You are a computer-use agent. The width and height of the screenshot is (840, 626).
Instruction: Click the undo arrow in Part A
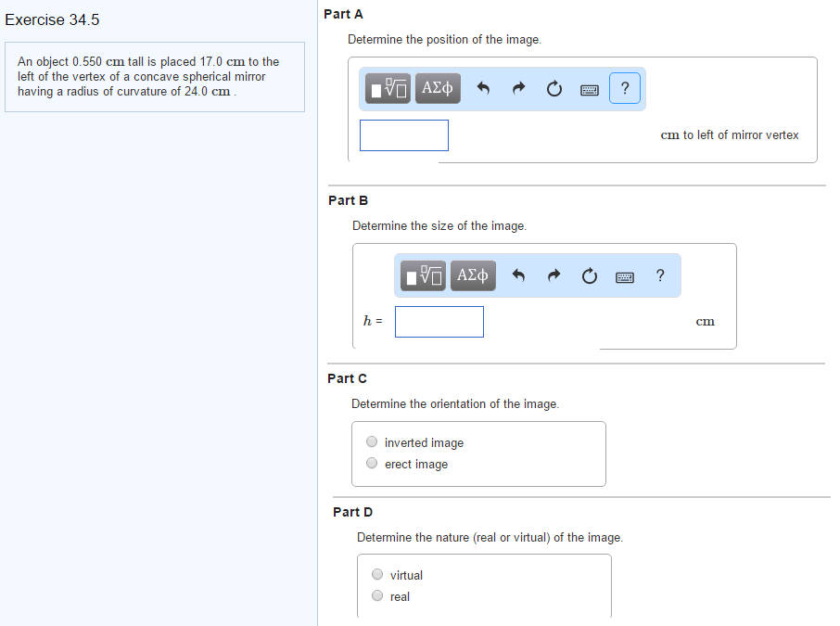(x=483, y=89)
